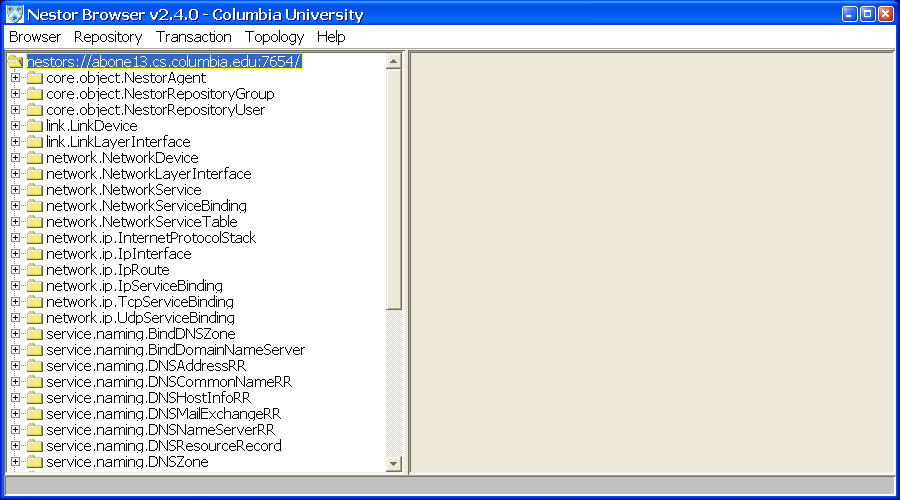Expand the service.naming.DNSAddressRR node

click(x=15, y=366)
